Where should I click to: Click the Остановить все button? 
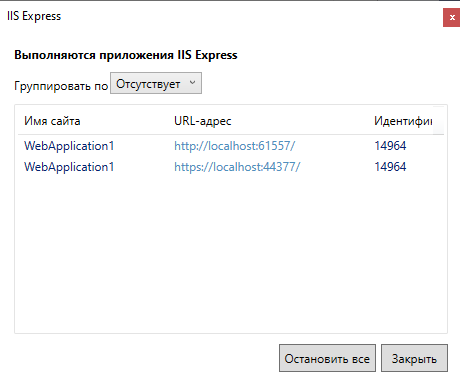pos(327,358)
